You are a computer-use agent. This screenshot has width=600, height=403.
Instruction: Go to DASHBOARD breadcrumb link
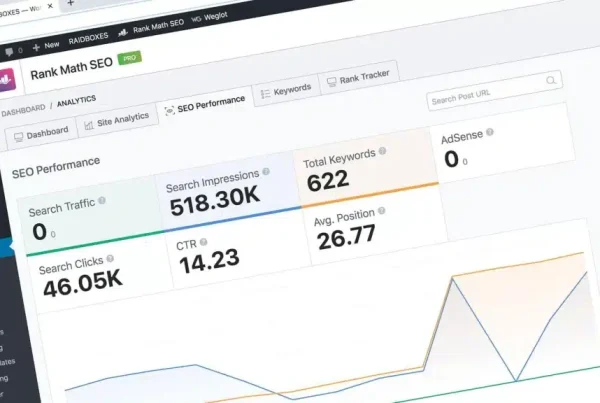(x=23, y=111)
